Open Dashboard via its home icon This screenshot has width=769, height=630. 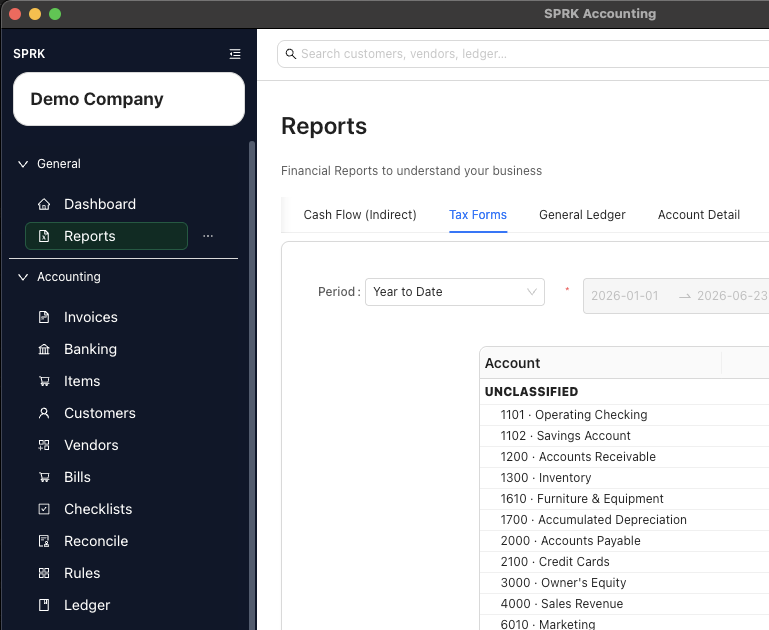click(44, 204)
